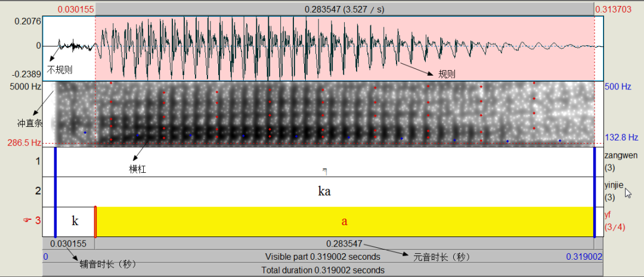This screenshot has width=644, height=277.
Task: Select the yf (3/4) tier name label
Action: point(614,221)
